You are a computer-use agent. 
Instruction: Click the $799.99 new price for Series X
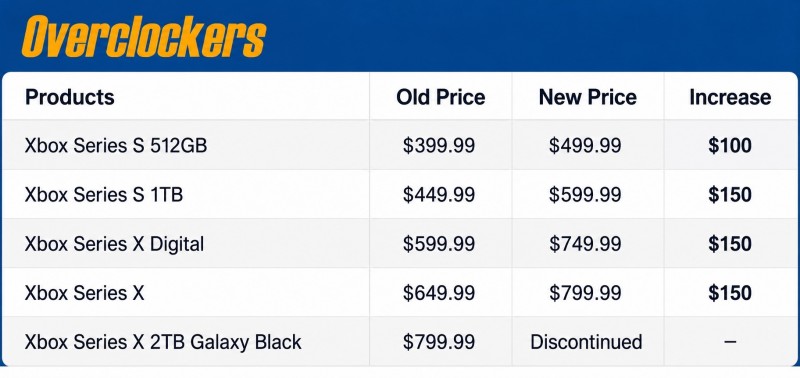coord(585,293)
